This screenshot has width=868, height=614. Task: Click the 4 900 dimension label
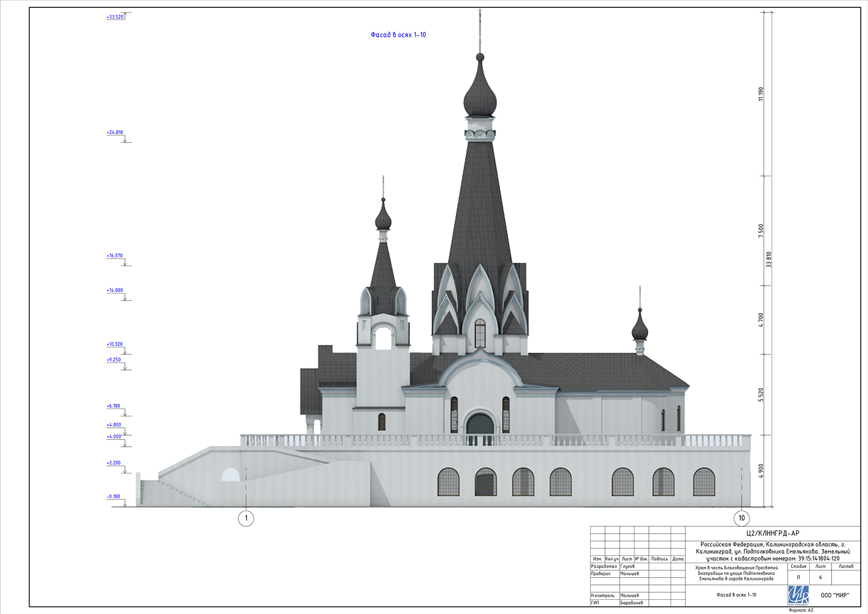pyautogui.click(x=760, y=471)
